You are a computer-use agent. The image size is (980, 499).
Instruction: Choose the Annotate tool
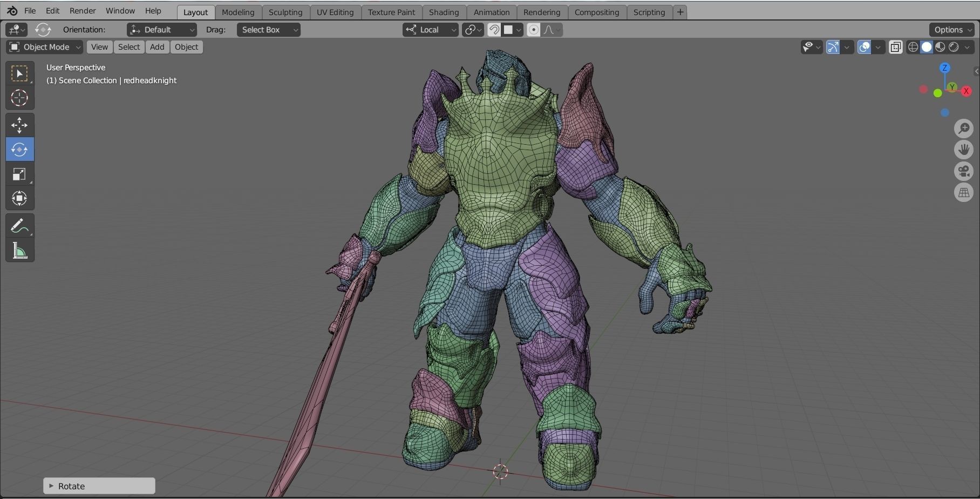click(x=20, y=225)
